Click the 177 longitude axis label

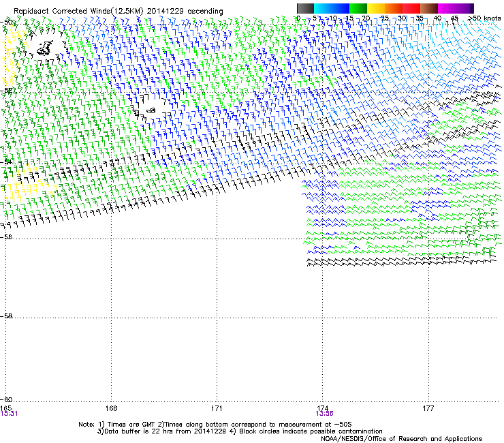(428, 408)
